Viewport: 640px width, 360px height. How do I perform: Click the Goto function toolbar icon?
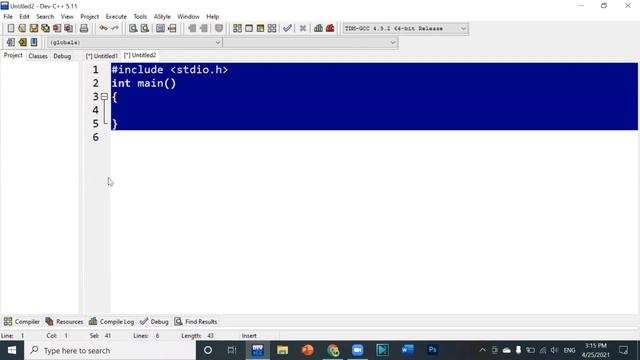(x=160, y=28)
